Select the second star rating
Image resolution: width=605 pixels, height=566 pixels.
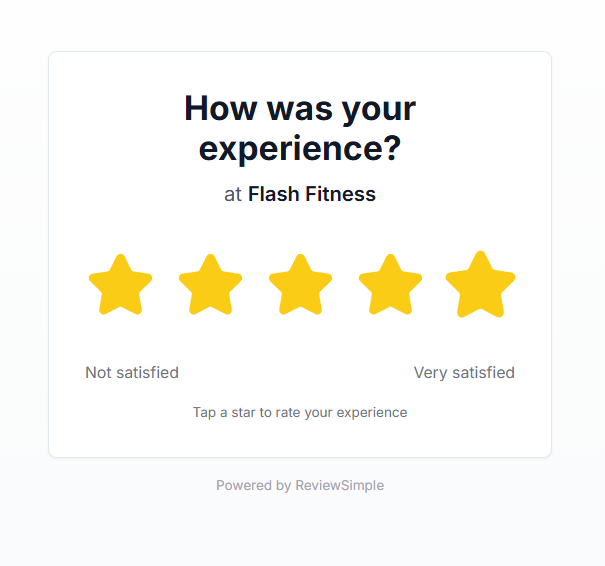pos(210,285)
